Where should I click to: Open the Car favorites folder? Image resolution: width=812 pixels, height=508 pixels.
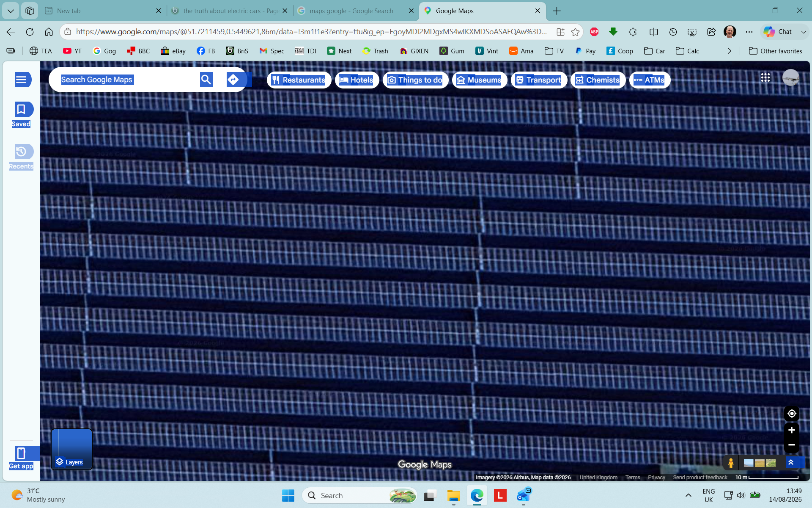click(x=655, y=51)
